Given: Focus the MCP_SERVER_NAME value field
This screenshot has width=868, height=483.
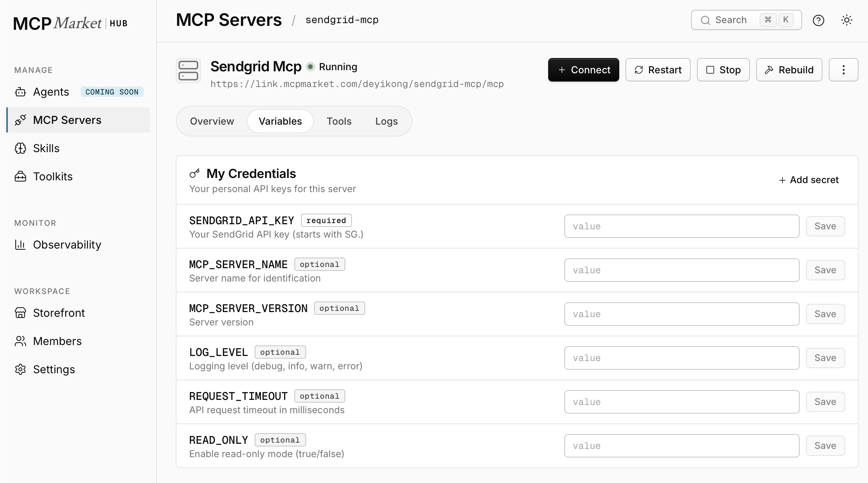Looking at the screenshot, I should pyautogui.click(x=682, y=270).
